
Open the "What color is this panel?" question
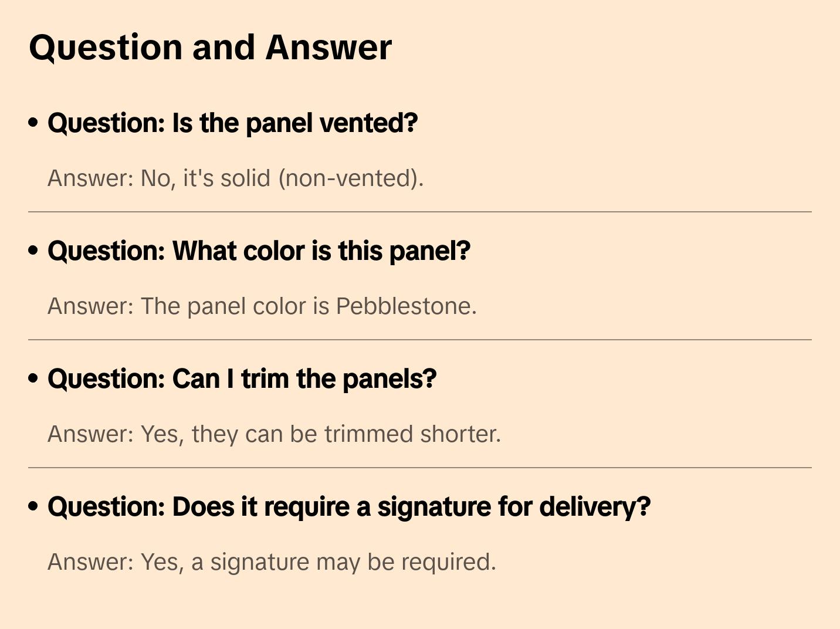(x=259, y=251)
